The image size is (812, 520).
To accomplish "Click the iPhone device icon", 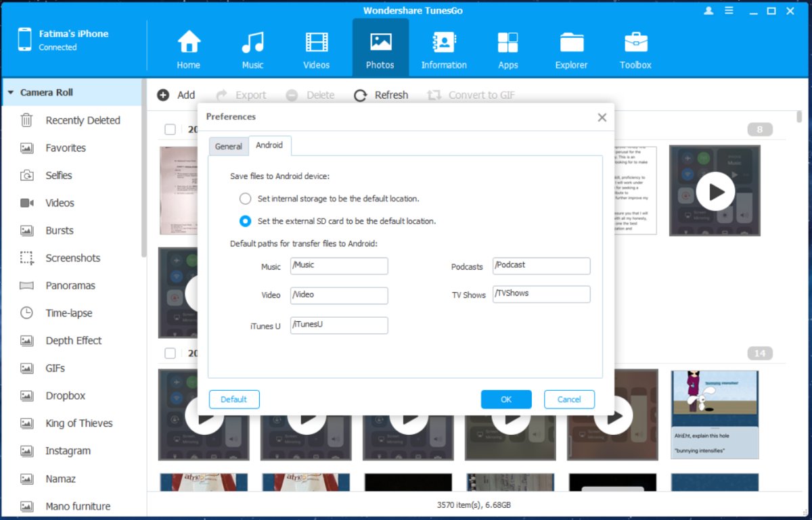I will tap(25, 39).
